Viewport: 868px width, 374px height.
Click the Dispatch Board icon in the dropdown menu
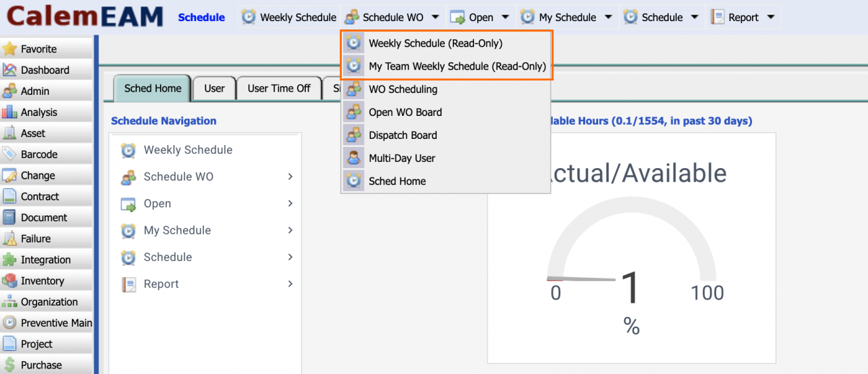[353, 135]
